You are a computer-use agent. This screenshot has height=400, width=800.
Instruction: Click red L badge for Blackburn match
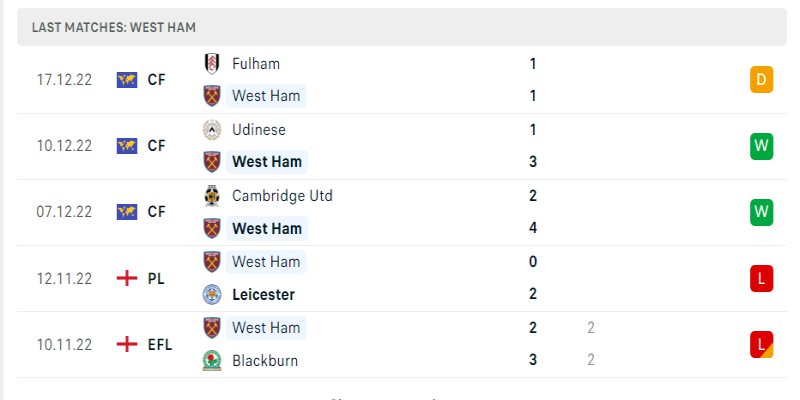click(x=761, y=344)
